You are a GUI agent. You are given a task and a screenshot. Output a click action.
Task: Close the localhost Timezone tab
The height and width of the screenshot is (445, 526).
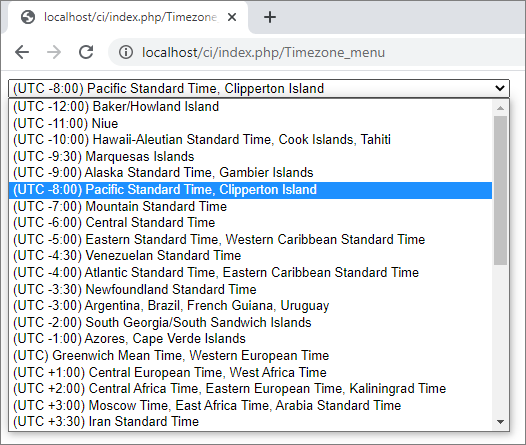click(x=232, y=17)
